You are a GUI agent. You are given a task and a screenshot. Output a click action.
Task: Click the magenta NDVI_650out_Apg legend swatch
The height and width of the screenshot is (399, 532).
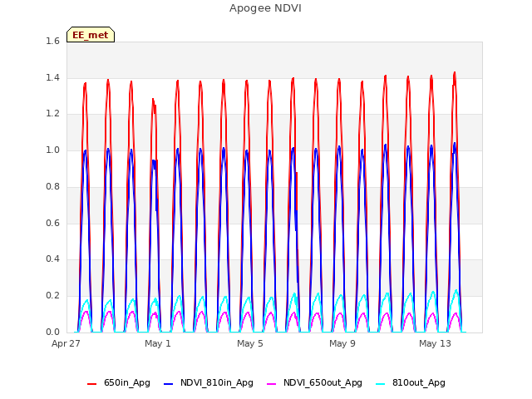click(272, 384)
